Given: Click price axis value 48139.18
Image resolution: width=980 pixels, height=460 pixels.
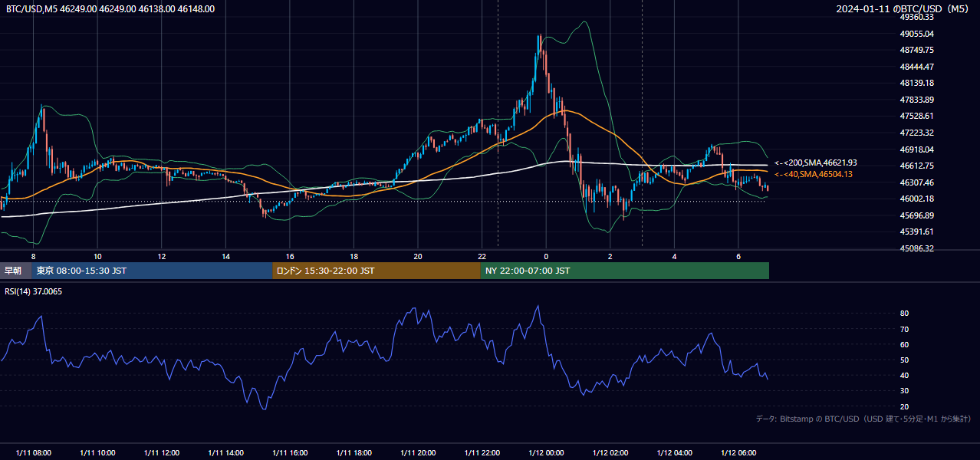Looking at the screenshot, I should tap(916, 83).
